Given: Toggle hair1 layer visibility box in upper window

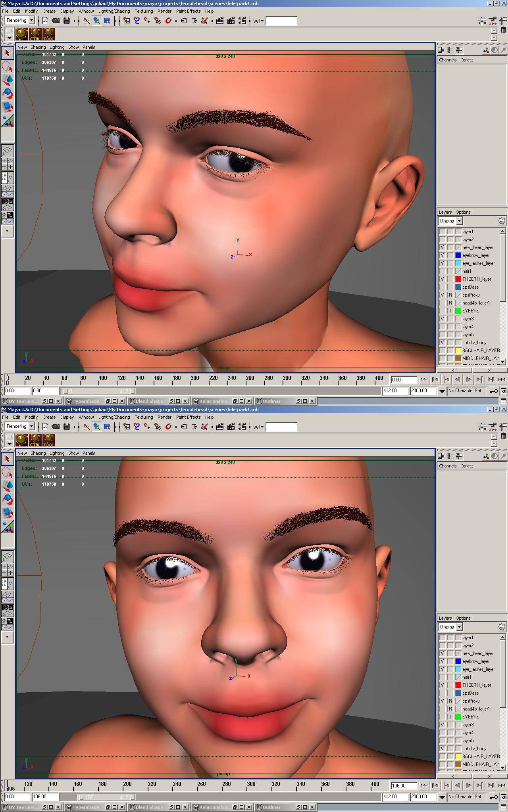Looking at the screenshot, I should point(442,271).
